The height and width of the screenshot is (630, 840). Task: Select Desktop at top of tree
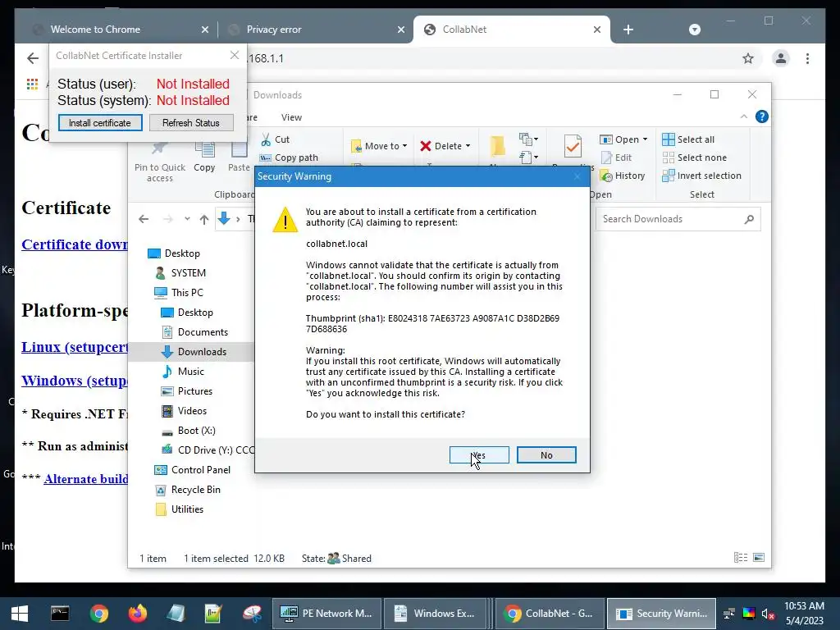[x=174, y=253]
